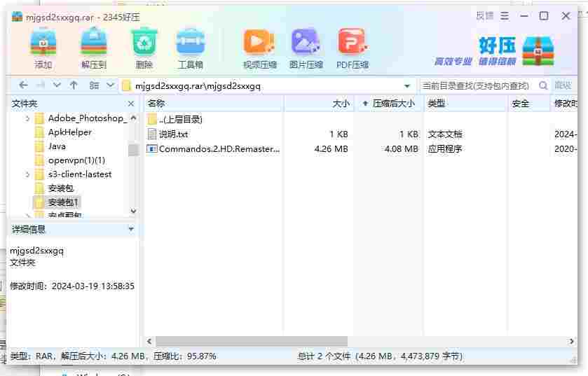Click the 删除 (Delete) recycle bin icon
The width and height of the screenshot is (588, 376).
[144, 48]
